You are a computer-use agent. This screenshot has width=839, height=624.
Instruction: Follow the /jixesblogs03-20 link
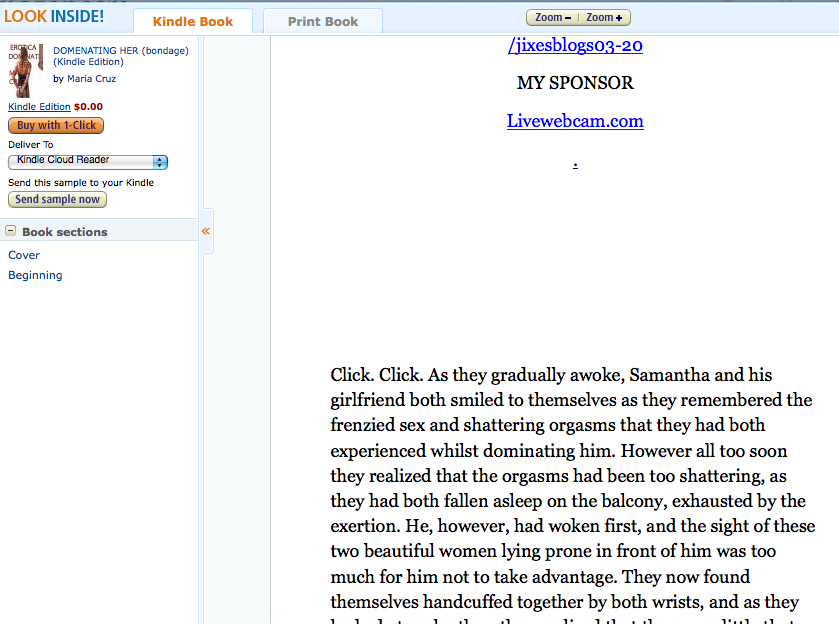click(575, 45)
